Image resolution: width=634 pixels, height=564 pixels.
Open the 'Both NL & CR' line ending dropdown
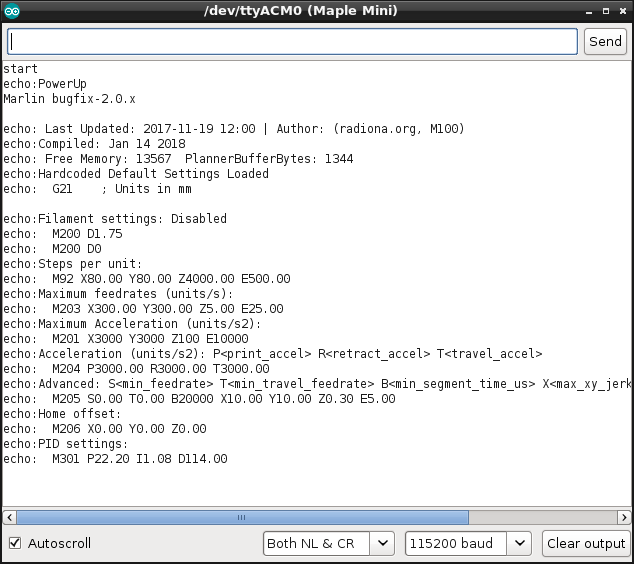coord(328,543)
